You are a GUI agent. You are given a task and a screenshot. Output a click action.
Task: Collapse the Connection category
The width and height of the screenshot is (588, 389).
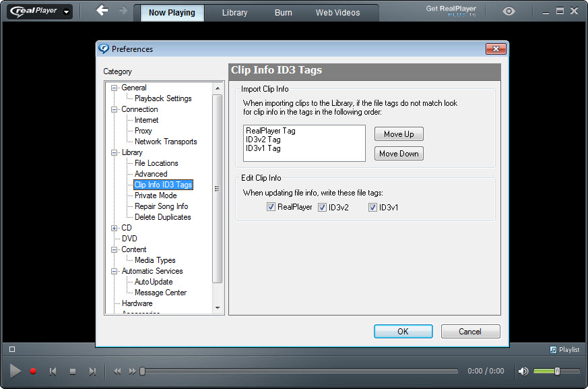point(115,110)
